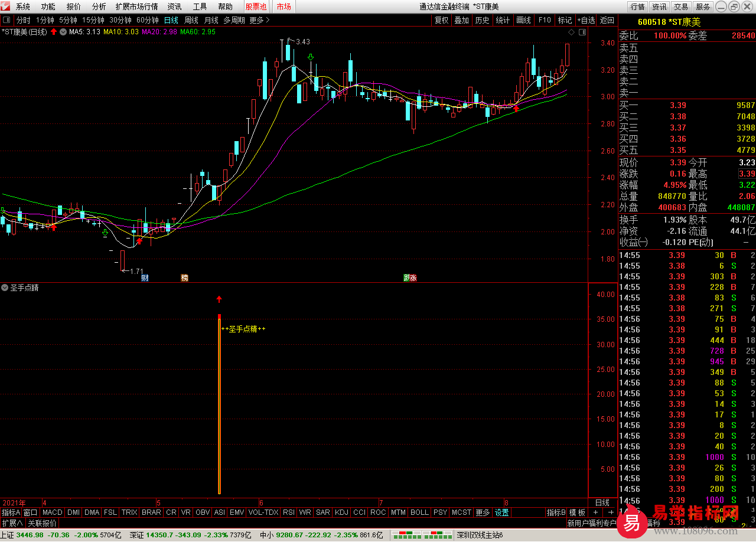
Task: Click the panel toggle icon beside the diamond
Action: [x=582, y=32]
